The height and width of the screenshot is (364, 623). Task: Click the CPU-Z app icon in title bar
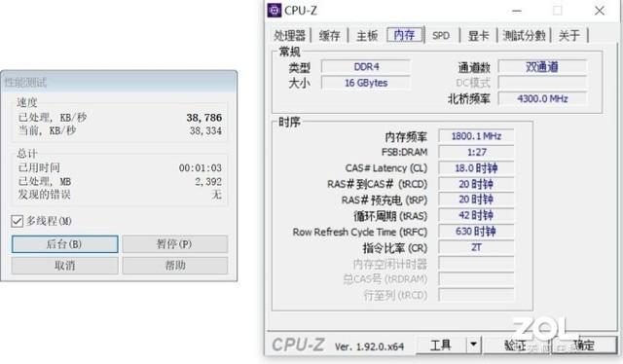point(275,11)
